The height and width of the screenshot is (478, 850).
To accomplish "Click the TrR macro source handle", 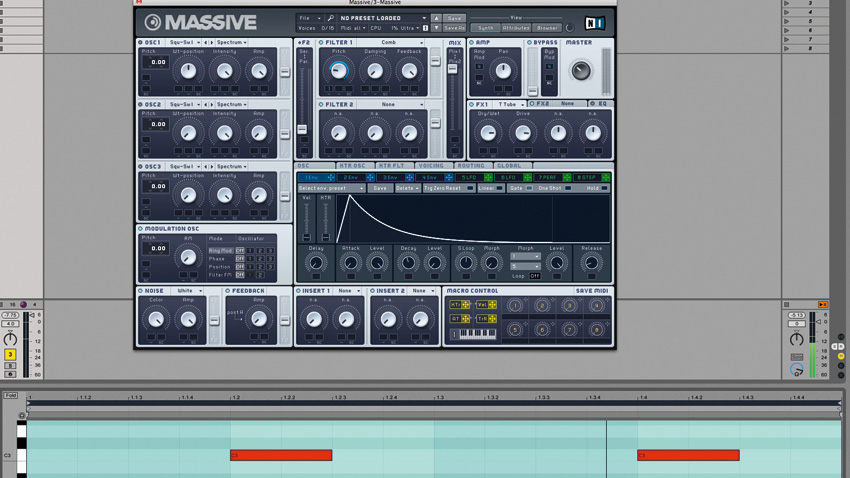I will (492, 319).
